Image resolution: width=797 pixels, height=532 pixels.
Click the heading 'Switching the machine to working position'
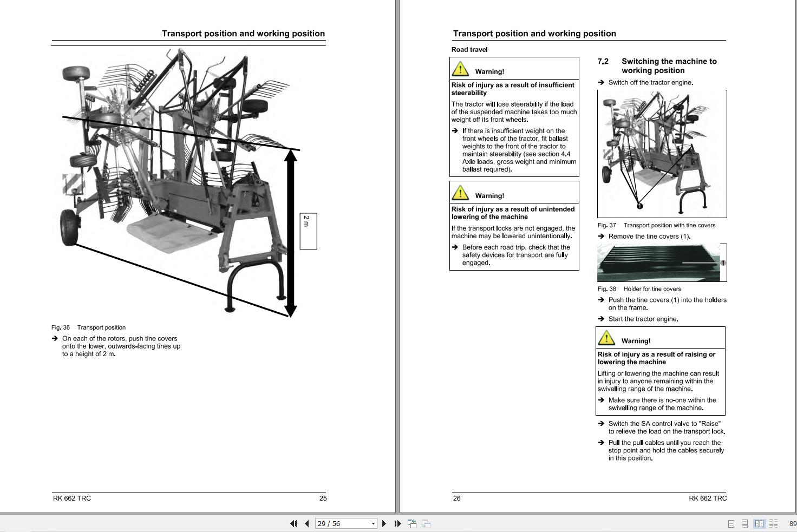coord(670,65)
